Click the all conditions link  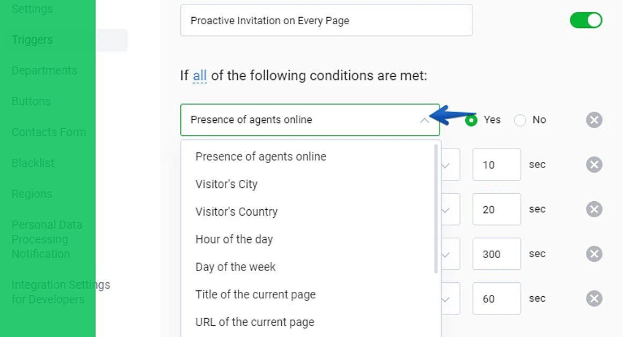click(x=199, y=75)
